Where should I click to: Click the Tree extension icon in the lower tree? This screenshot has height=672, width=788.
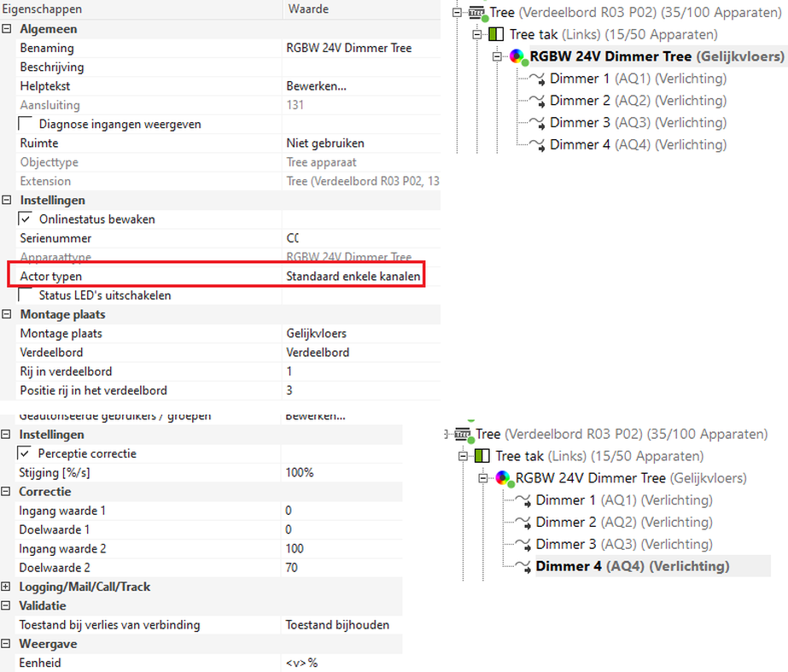463,435
